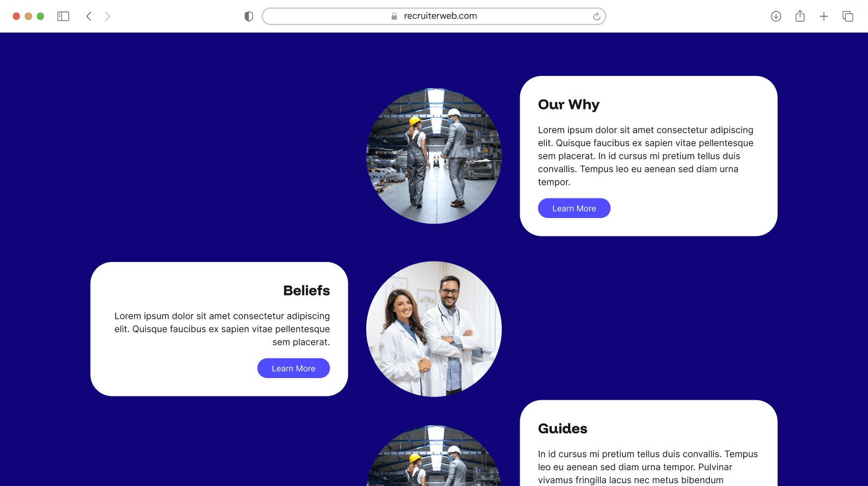This screenshot has height=486, width=868.
Task: Toggle the Safari sidebar icon
Action: pos(63,16)
